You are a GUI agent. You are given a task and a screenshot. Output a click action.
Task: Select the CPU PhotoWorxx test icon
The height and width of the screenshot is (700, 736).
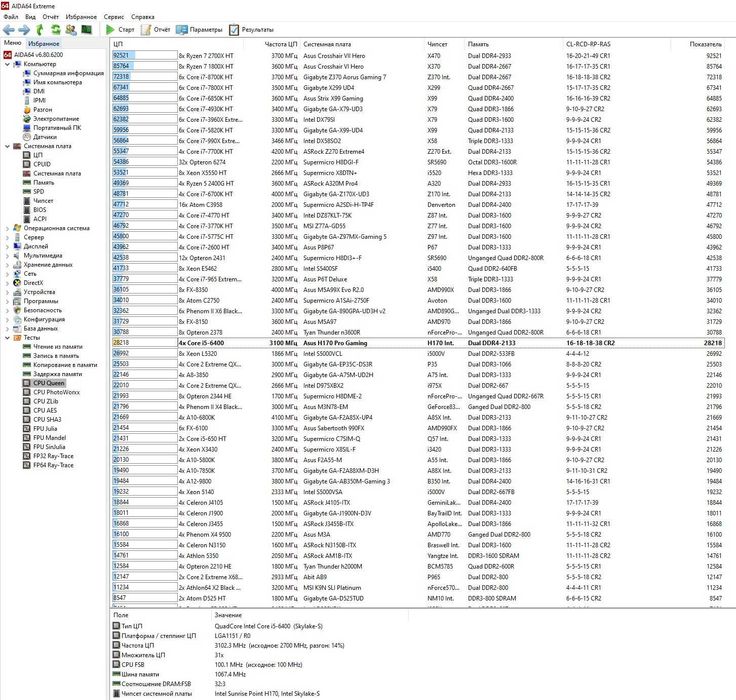coord(27,392)
